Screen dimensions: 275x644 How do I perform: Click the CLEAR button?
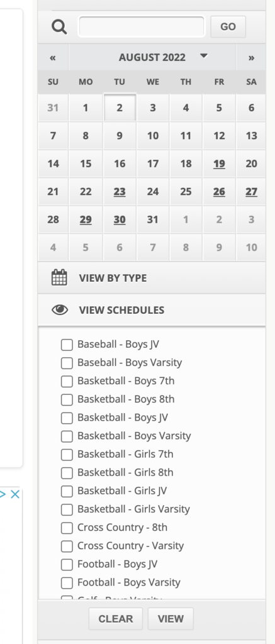tap(116, 619)
